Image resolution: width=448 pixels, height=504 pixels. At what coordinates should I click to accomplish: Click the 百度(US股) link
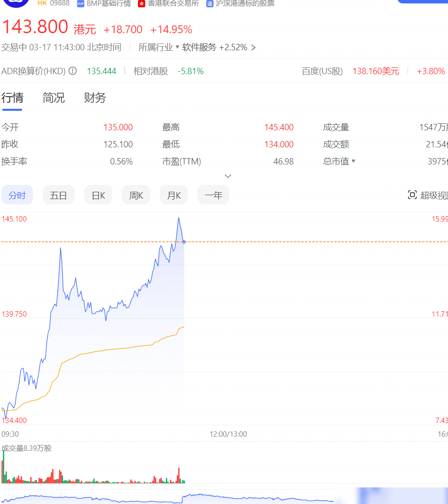coord(322,71)
